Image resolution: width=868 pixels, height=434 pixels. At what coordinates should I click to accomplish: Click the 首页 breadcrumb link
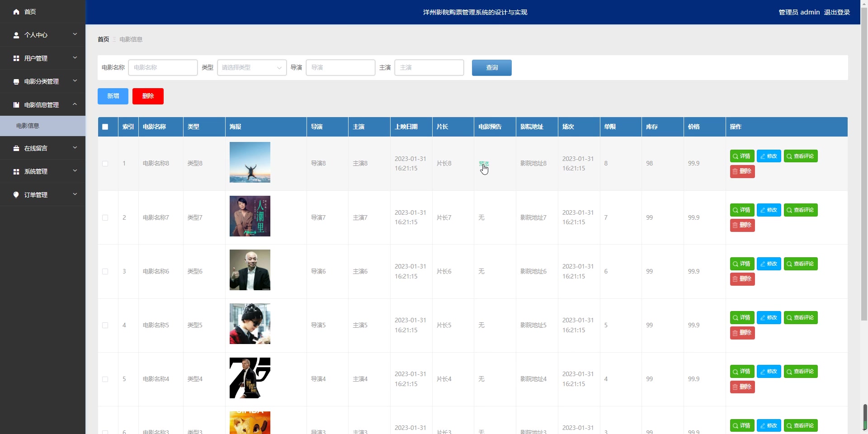coord(103,39)
